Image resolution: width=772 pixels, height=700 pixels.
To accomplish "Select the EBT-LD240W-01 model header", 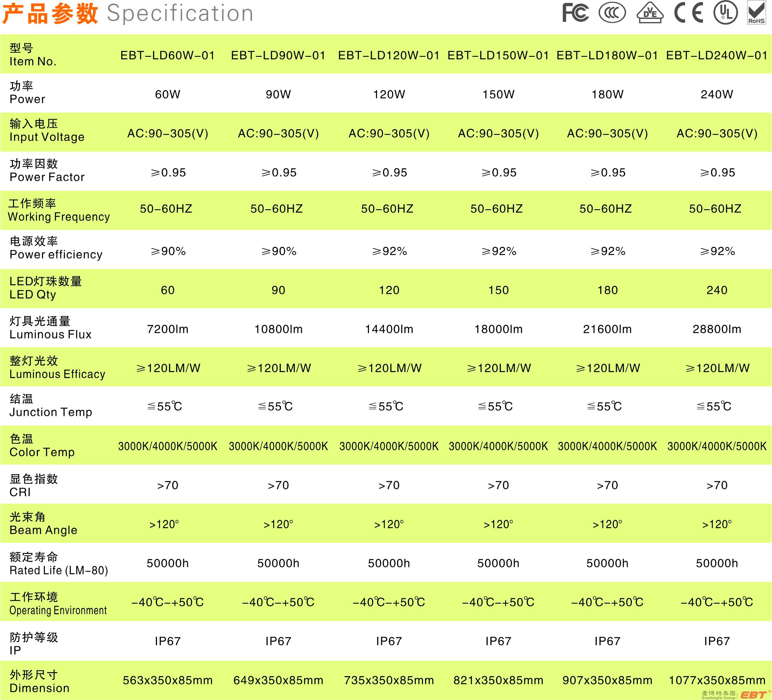I will click(x=717, y=55).
